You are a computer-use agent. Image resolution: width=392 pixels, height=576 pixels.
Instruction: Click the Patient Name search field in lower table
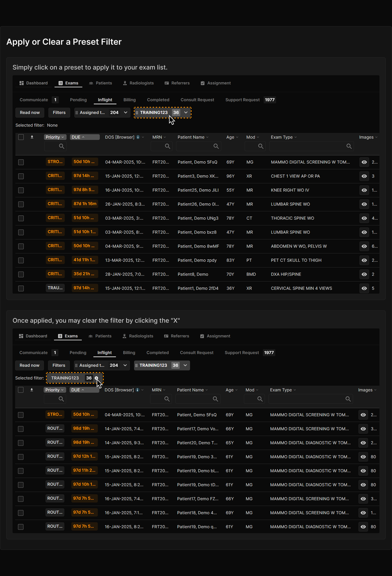click(x=198, y=399)
